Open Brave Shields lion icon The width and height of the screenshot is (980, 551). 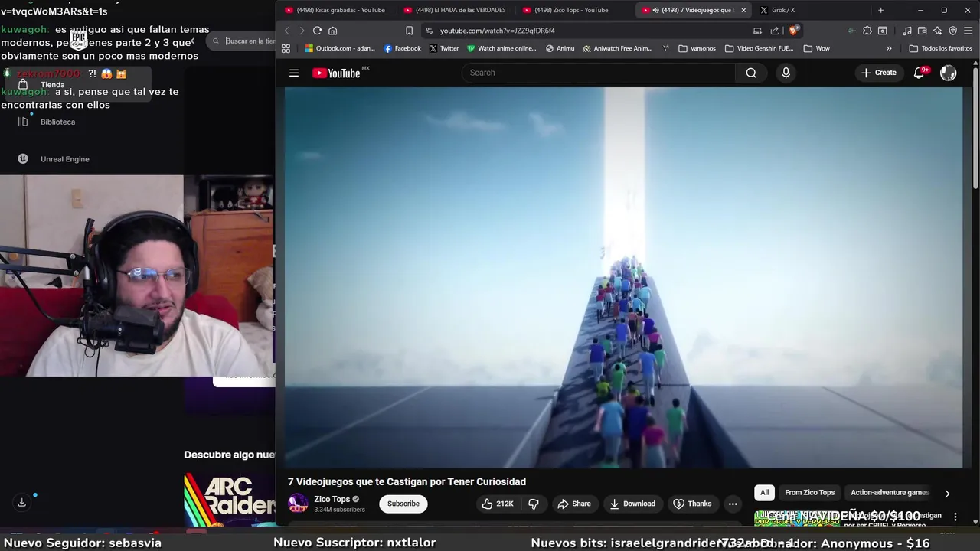tap(794, 31)
